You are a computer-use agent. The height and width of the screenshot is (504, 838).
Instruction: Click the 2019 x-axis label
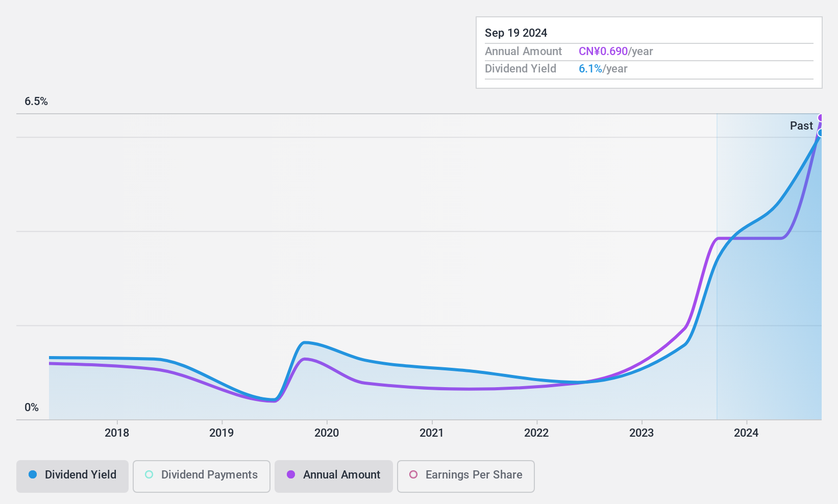tap(221, 433)
